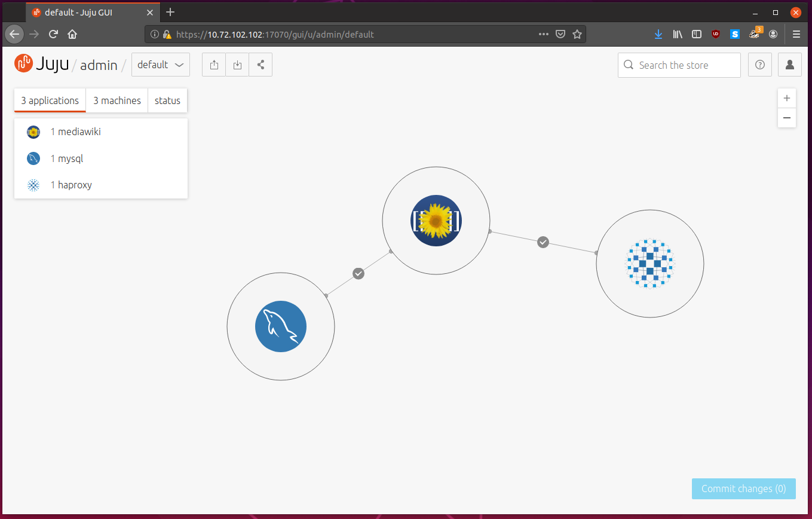812x519 pixels.
Task: Select the mysql dolphin application on the canvas
Action: coord(281,326)
